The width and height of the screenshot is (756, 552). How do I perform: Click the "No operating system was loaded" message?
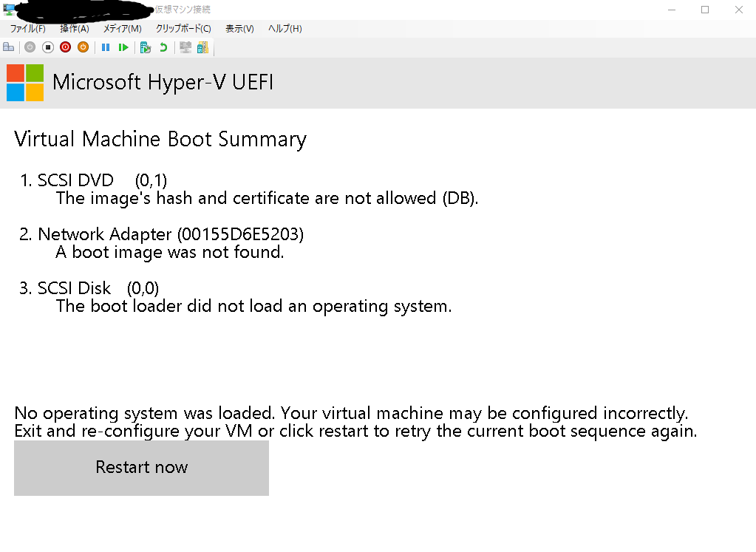point(144,413)
